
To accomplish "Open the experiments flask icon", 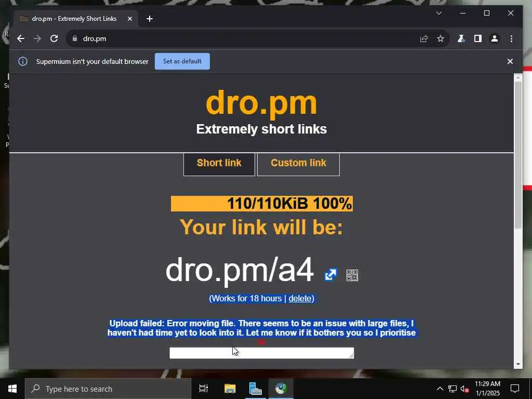I will (461, 38).
